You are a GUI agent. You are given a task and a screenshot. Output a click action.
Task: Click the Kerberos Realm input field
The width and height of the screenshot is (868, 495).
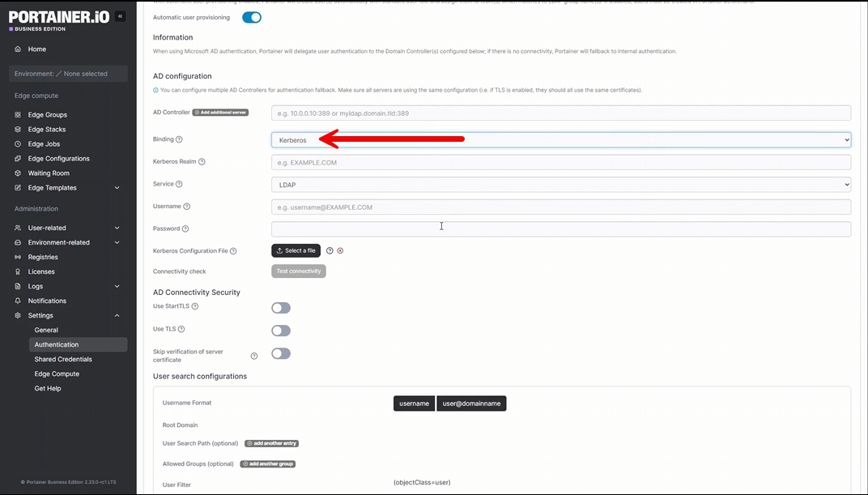[x=561, y=162]
